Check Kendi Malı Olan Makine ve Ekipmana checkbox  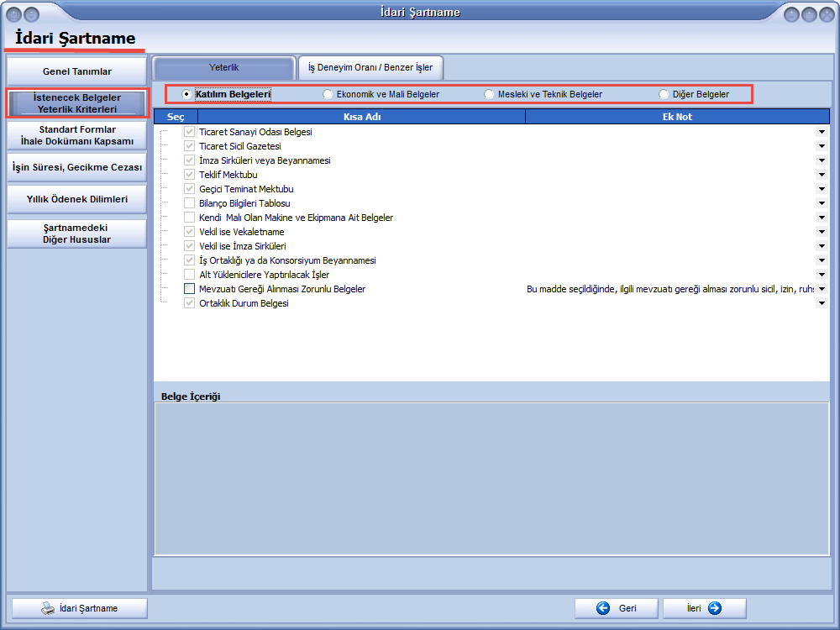[x=189, y=218]
